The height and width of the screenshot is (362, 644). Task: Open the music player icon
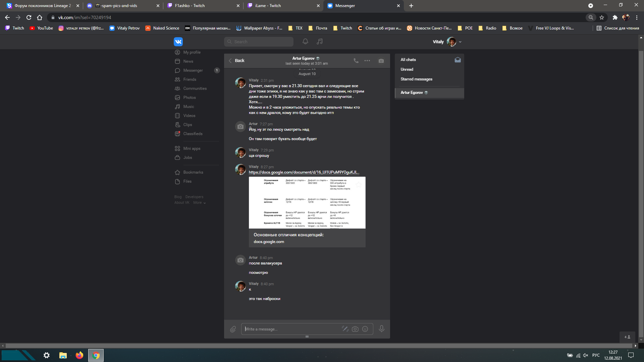coord(320,42)
